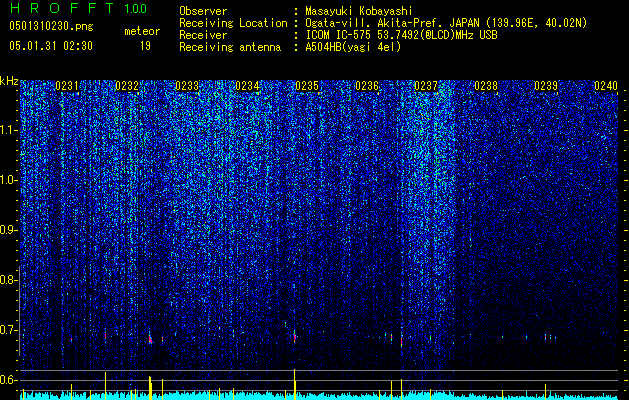Image resolution: width=629 pixels, height=400 pixels.
Task: Click the 0234 time marker
Action: pyautogui.click(x=247, y=86)
